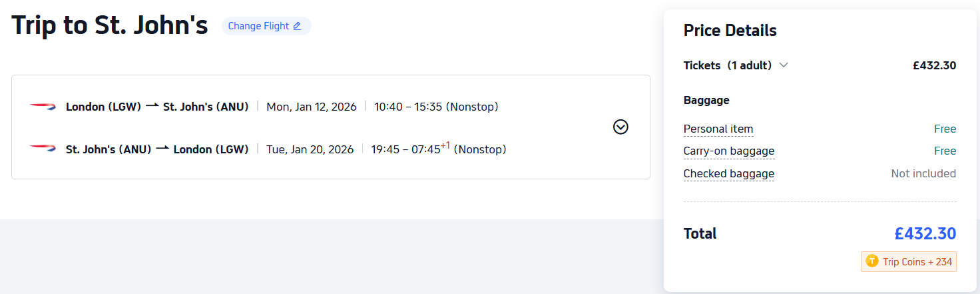Click the British Airways logo on return flight

[x=43, y=149]
